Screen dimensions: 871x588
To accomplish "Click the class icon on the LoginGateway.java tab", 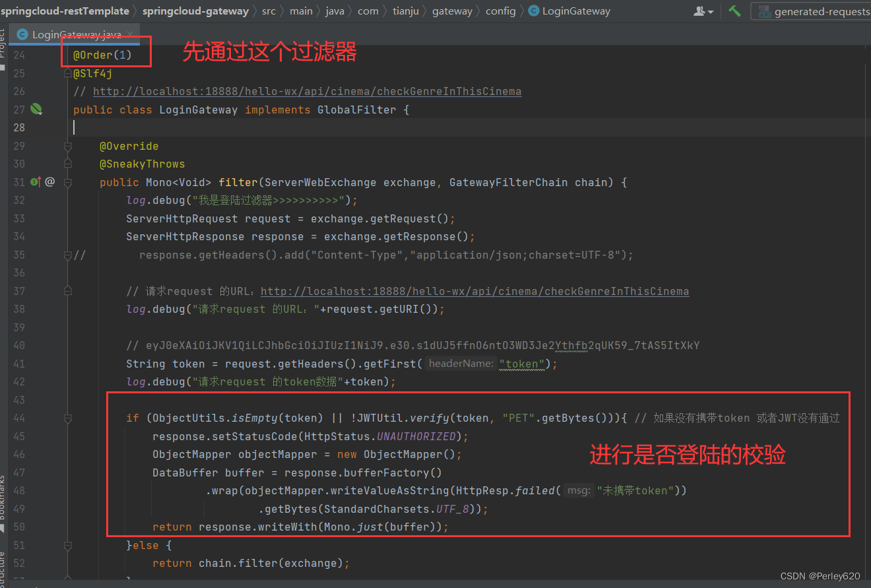I will [x=22, y=34].
